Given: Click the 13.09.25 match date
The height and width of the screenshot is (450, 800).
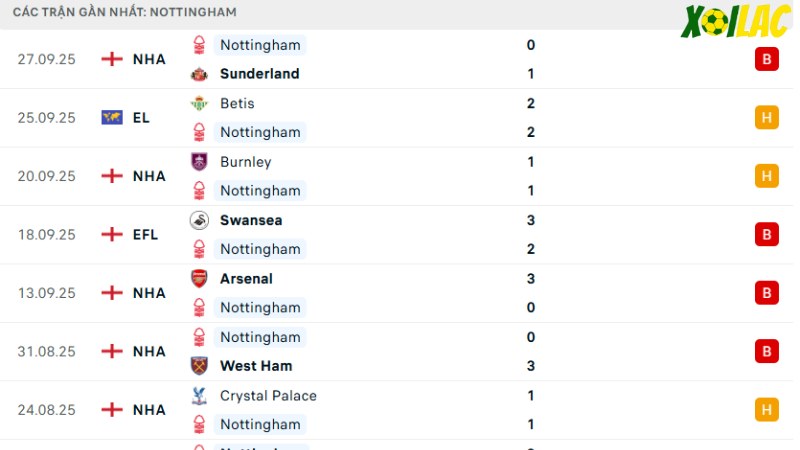Looking at the screenshot, I should [x=46, y=293].
